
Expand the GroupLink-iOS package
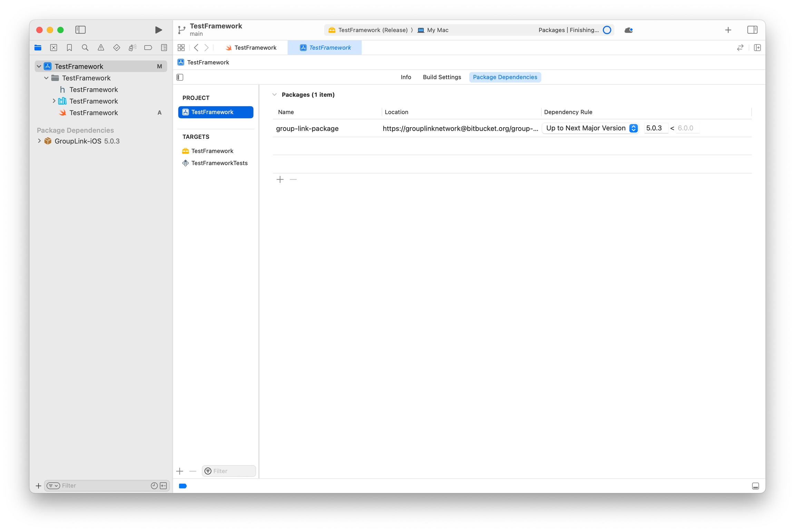coord(39,141)
